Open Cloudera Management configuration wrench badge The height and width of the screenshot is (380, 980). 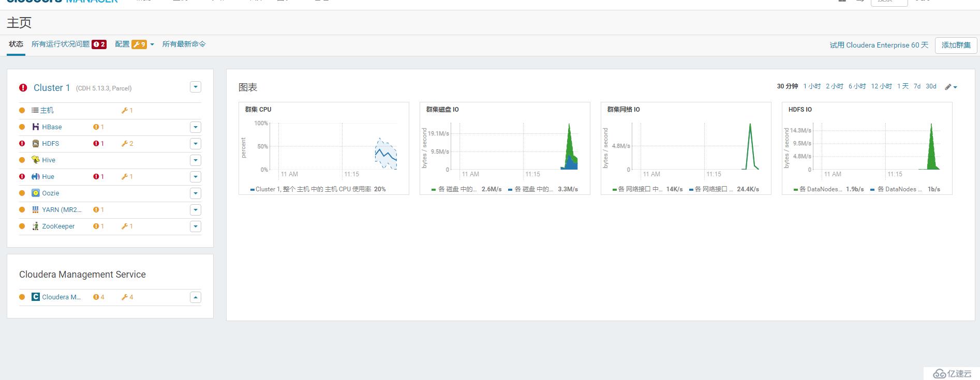tap(127, 297)
